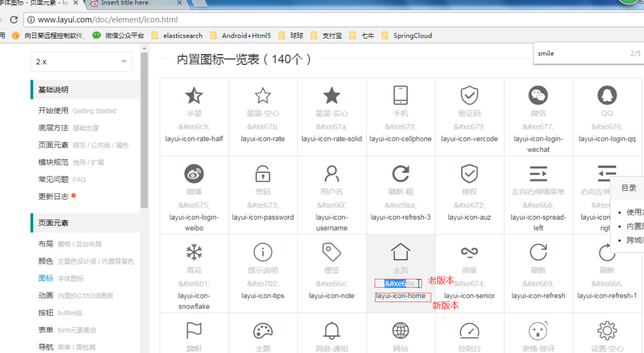Click the 微信 WeChat login icon
This screenshot has height=353, width=644.
tap(538, 95)
